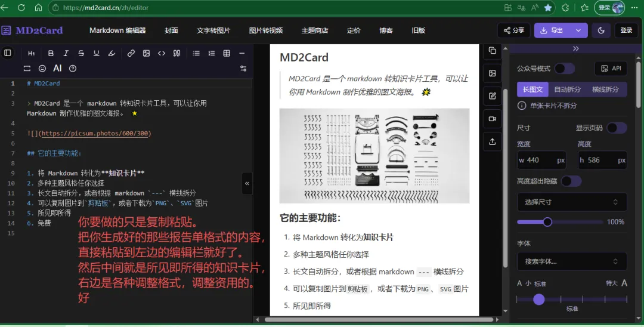Click the upload share side icon

click(493, 142)
